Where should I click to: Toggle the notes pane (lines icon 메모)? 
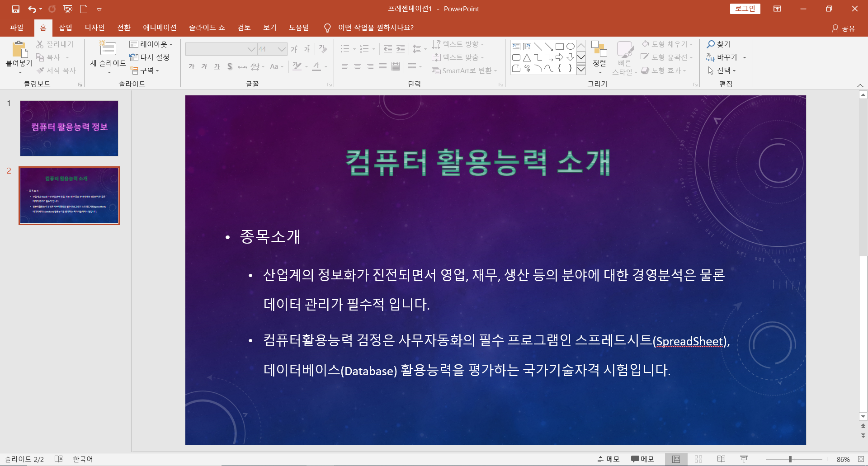pos(608,459)
